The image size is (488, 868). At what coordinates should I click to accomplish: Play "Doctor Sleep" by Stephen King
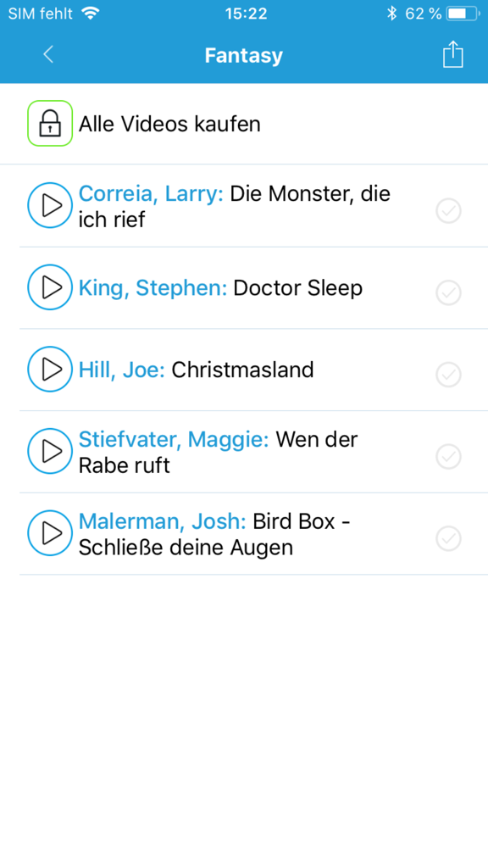click(50, 287)
